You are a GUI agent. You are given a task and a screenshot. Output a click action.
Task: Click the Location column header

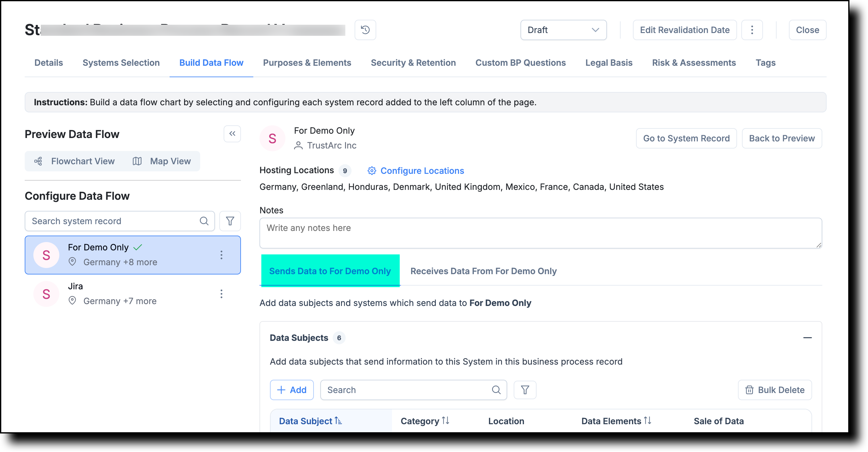(506, 421)
